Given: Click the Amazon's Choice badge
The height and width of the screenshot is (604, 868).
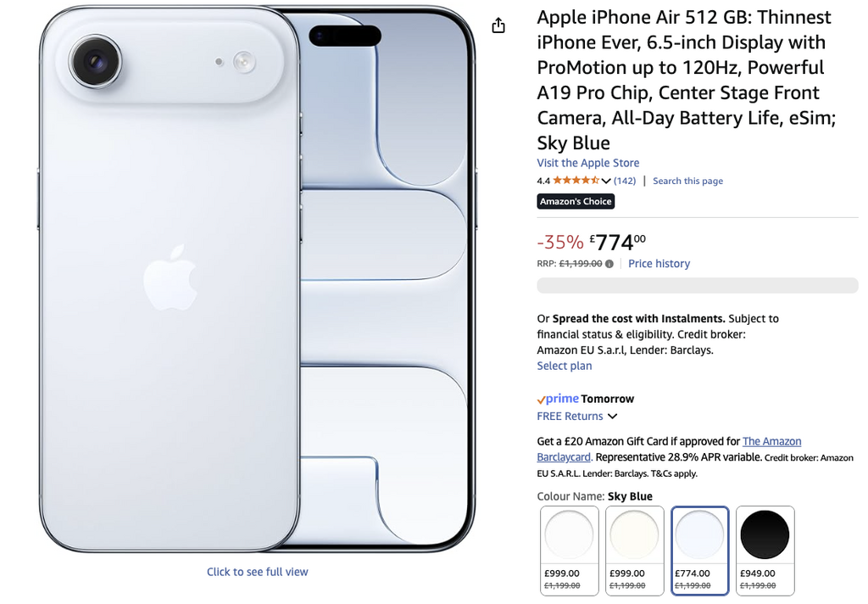Looking at the screenshot, I should click(x=576, y=201).
